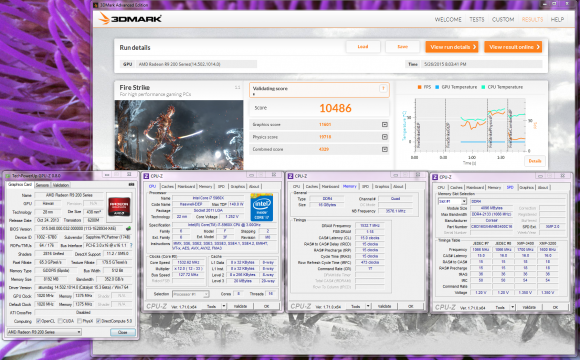This screenshot has width=580, height=360.
Task: Toggle the OpenCL checkbox
Action: click(38, 321)
